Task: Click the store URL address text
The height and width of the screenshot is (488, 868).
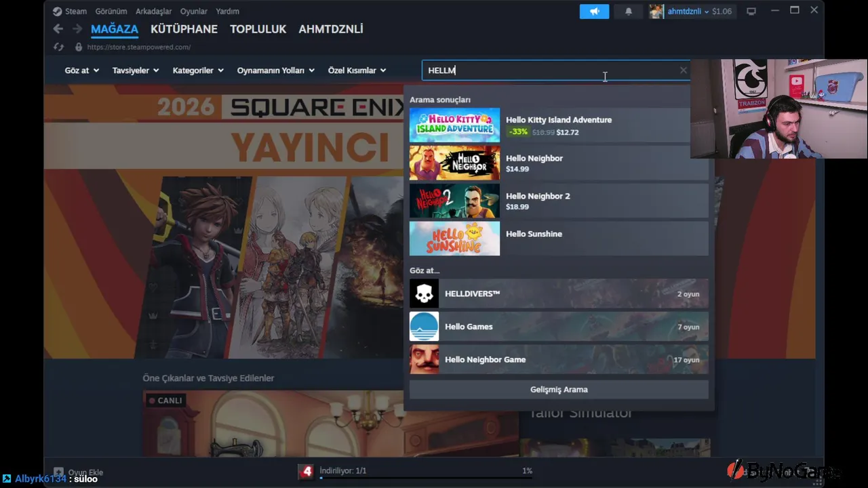Action: click(138, 47)
